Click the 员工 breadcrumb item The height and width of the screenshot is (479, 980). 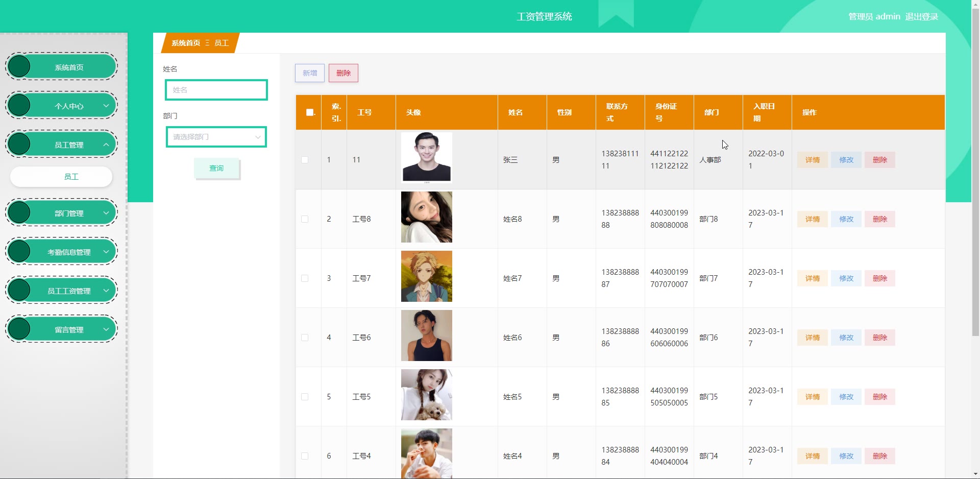pyautogui.click(x=222, y=43)
